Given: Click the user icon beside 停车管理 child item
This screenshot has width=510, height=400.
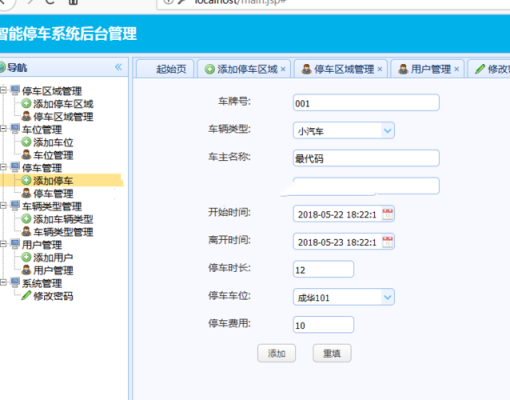Looking at the screenshot, I should tap(26, 193).
